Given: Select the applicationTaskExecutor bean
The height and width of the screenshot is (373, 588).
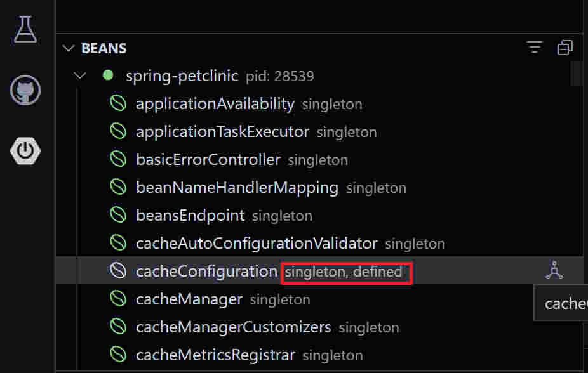Looking at the screenshot, I should (x=222, y=132).
